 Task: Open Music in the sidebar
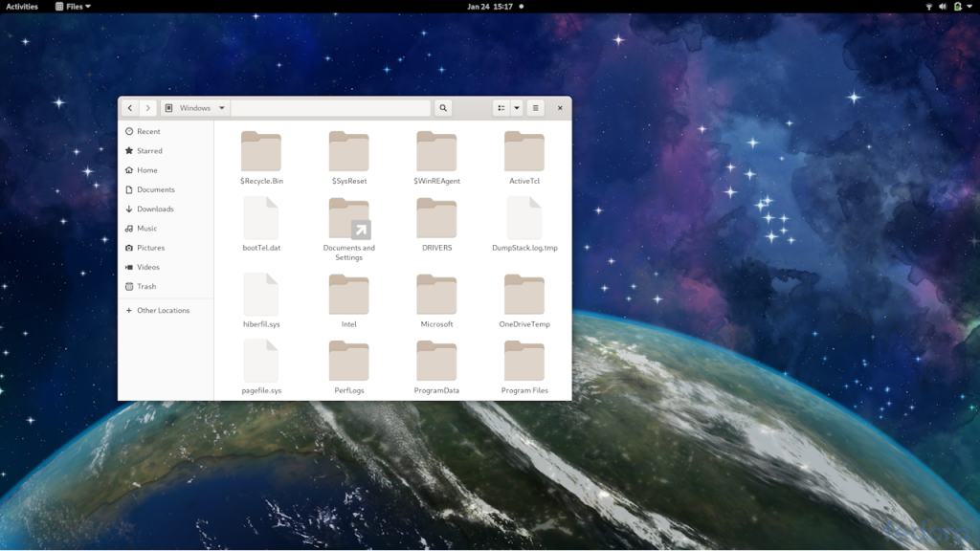(x=166, y=228)
